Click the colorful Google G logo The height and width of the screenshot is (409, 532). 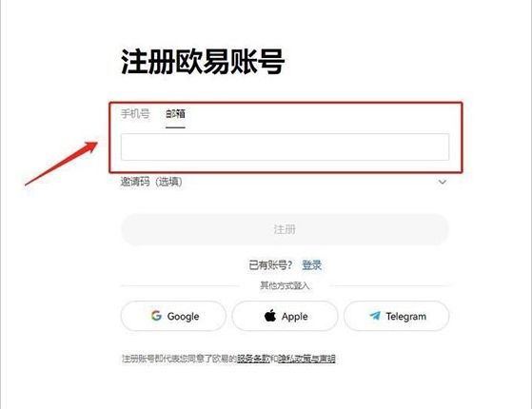(x=156, y=316)
